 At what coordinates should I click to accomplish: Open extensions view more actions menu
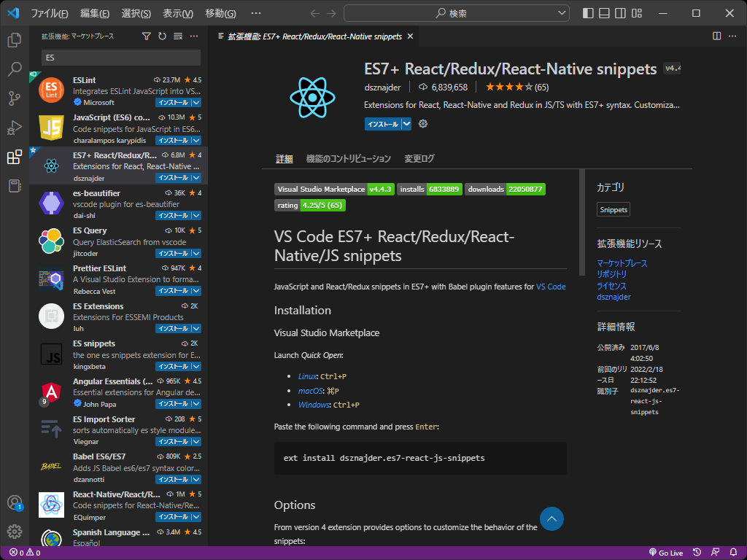[x=194, y=36]
